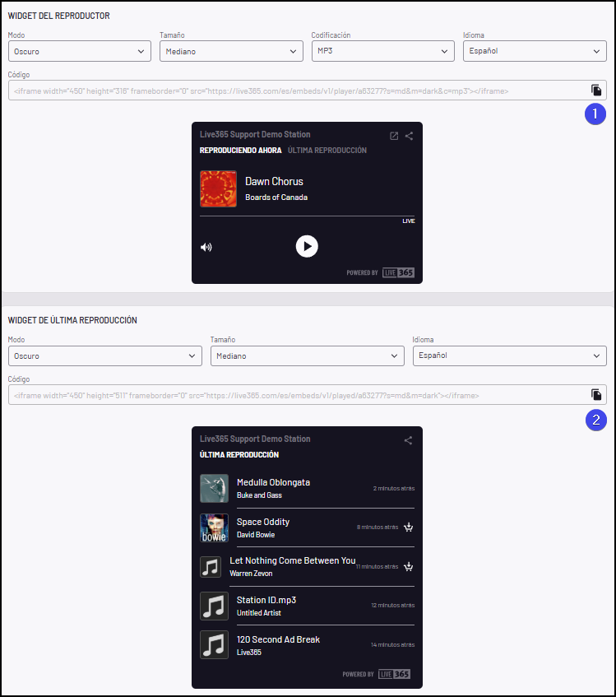Click the player live progress bar
This screenshot has height=697, width=616.
308,216
